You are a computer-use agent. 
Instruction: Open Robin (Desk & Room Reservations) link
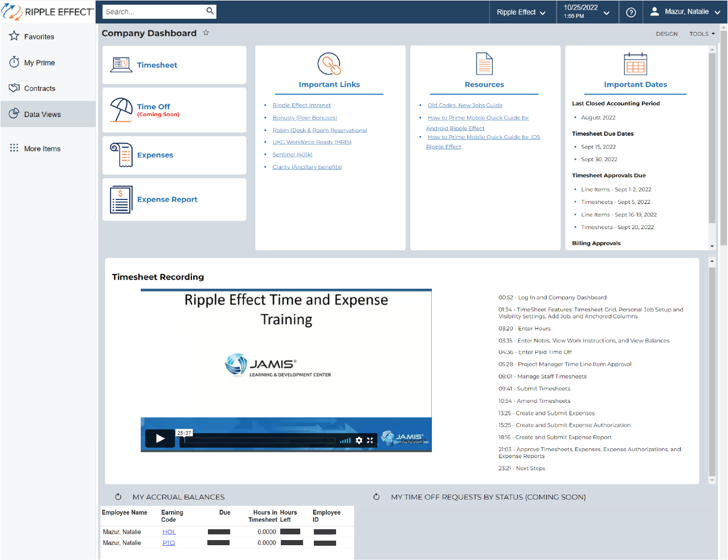(x=320, y=130)
